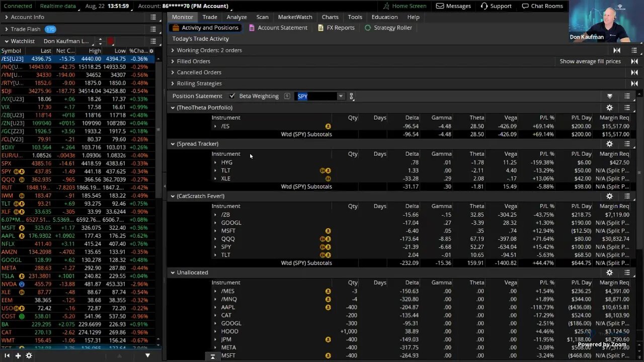This screenshot has height=362, width=644.
Task: Open Support headset button
Action: [x=496, y=6]
